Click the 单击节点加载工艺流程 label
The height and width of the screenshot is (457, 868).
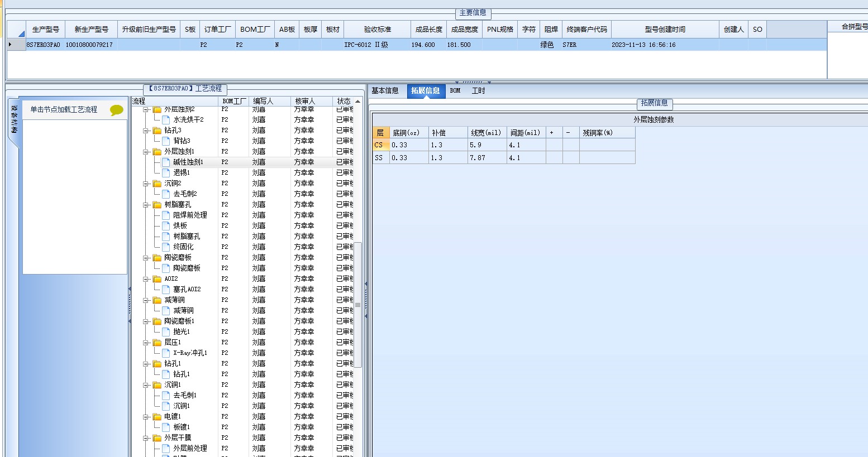click(64, 110)
